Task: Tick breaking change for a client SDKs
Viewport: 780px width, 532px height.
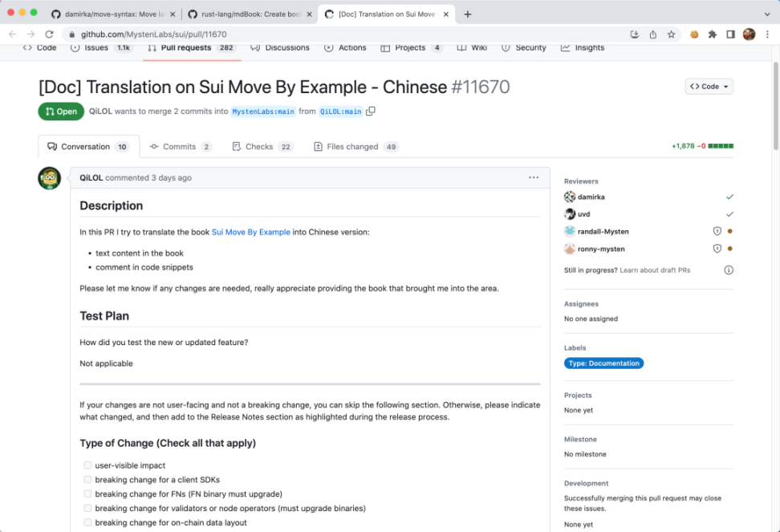Action: pyautogui.click(x=87, y=480)
